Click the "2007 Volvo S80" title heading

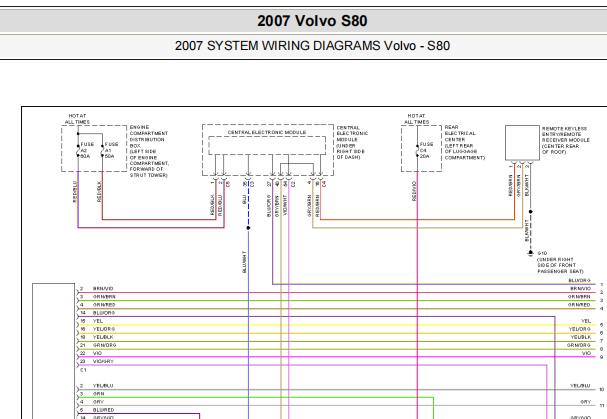[x=312, y=21]
